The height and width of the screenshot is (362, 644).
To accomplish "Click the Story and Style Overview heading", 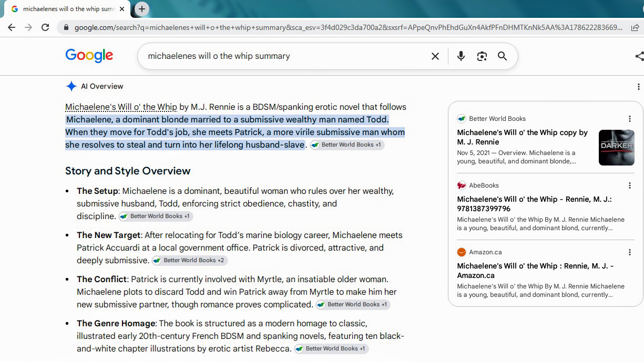I will point(128,171).
